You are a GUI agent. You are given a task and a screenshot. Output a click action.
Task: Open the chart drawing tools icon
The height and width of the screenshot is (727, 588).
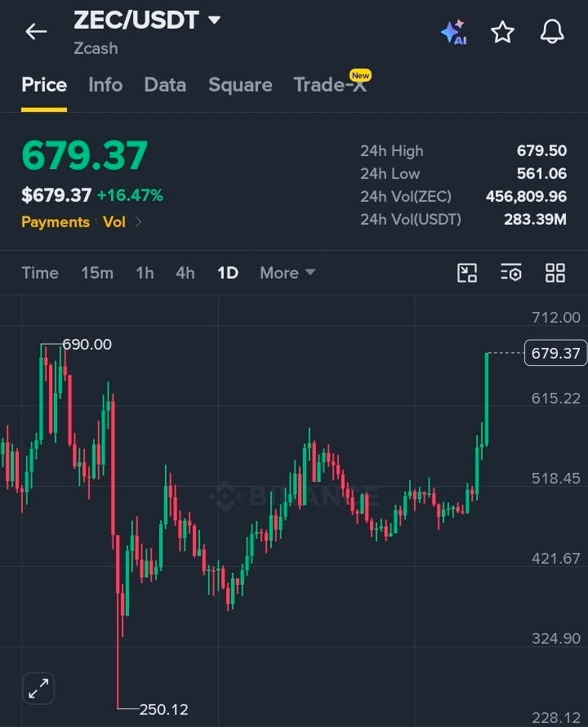coord(467,273)
